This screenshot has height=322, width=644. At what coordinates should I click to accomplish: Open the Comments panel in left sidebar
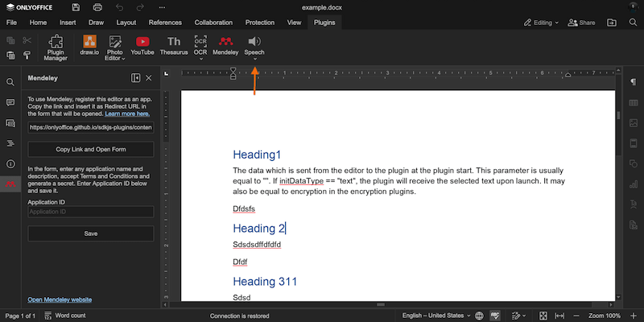10,103
